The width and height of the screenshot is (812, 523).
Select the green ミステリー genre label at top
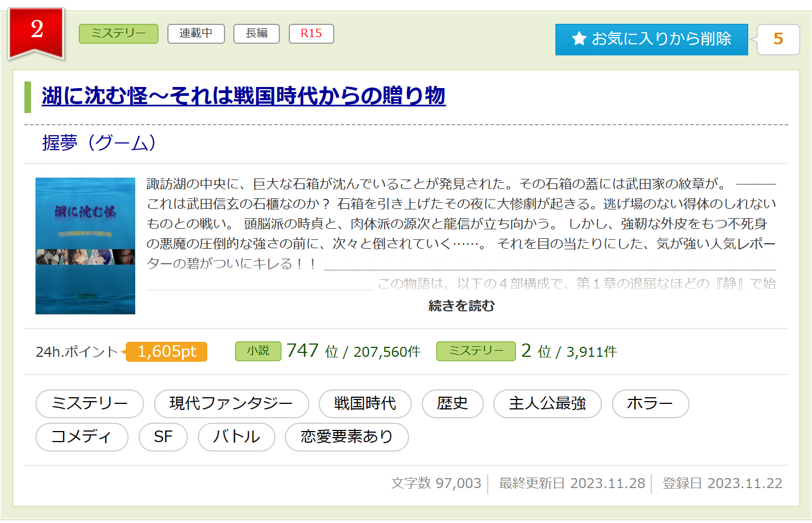tap(119, 34)
